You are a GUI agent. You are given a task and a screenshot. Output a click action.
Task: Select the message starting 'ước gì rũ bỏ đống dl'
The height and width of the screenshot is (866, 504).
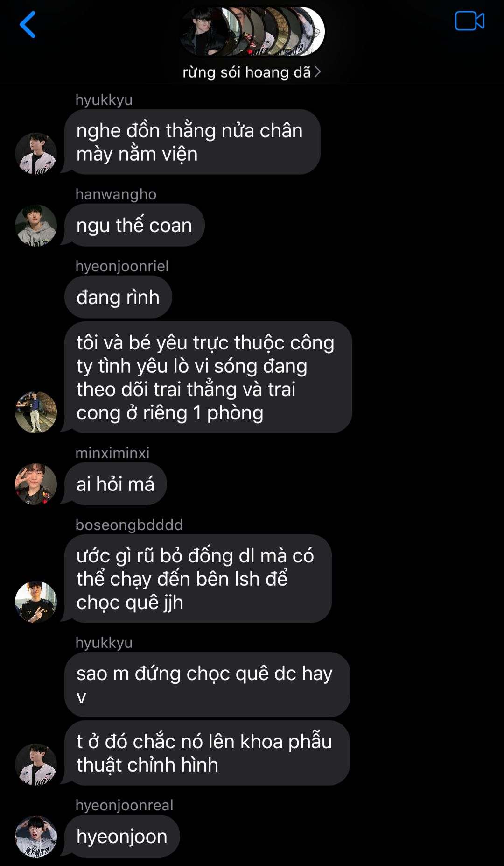198,579
